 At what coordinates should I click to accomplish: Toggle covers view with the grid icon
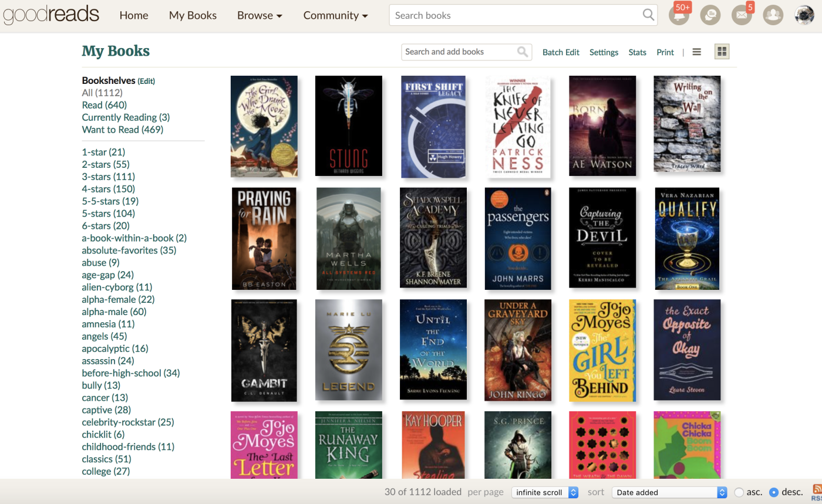coord(722,52)
